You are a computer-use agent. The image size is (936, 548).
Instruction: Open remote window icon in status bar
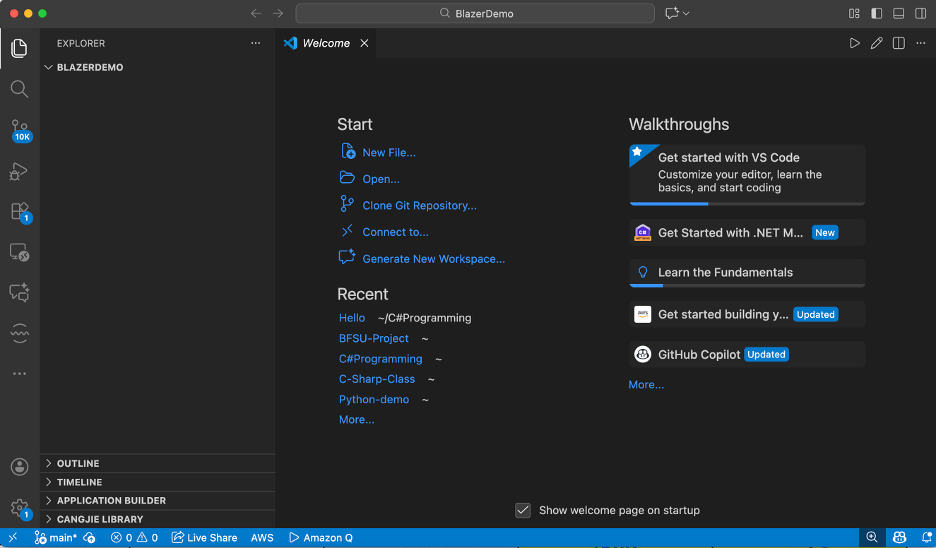[x=13, y=537]
